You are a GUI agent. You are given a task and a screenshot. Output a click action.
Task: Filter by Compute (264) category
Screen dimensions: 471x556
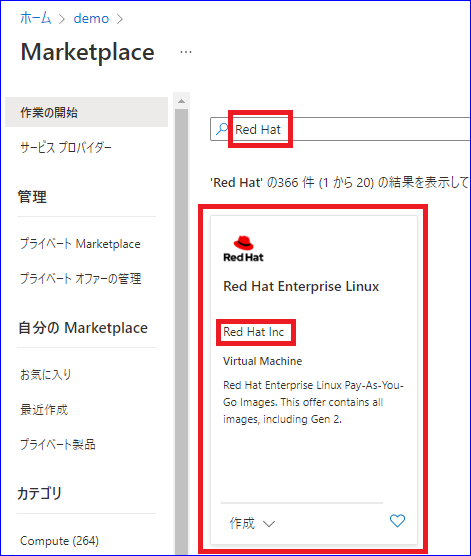pyautogui.click(x=59, y=541)
